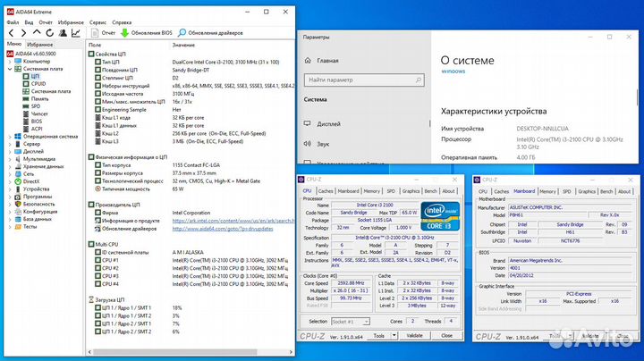Click the graph chart icon in AIDA64 toolbar
The image size is (644, 361).
(x=75, y=33)
